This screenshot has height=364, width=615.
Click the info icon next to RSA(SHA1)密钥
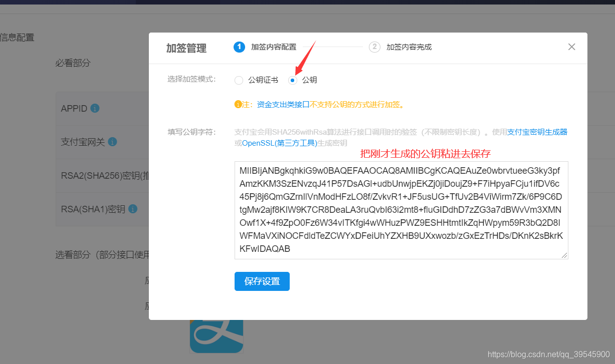pos(133,209)
